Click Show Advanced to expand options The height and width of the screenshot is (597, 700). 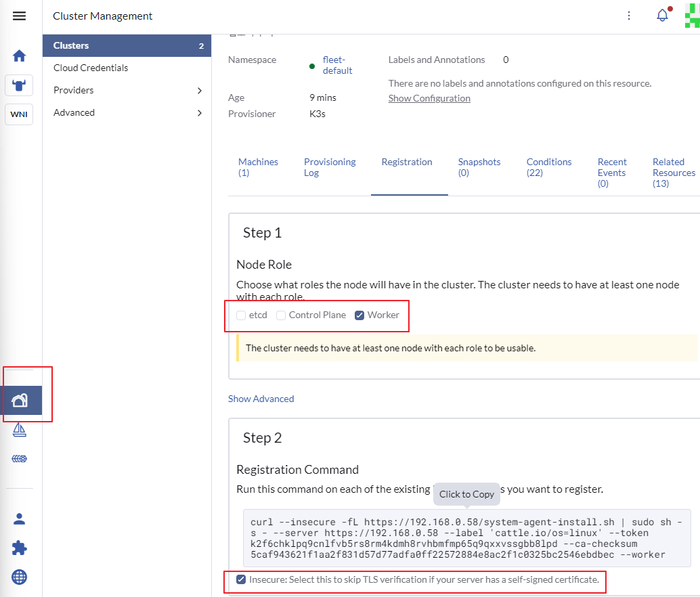click(261, 399)
